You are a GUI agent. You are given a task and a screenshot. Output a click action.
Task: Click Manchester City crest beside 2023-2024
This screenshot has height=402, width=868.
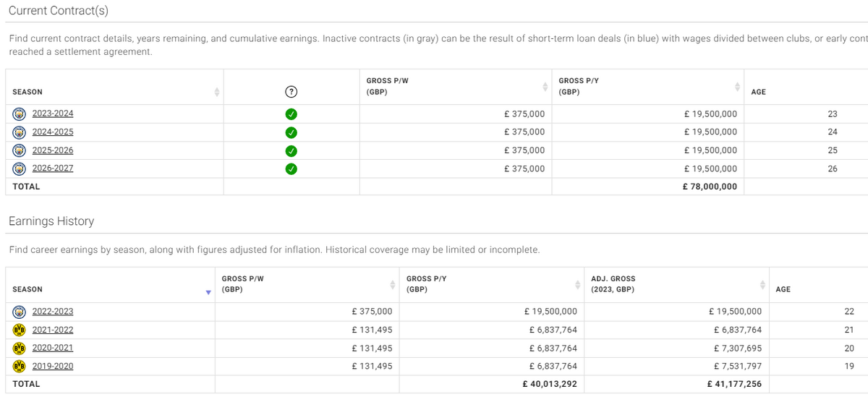coord(20,114)
